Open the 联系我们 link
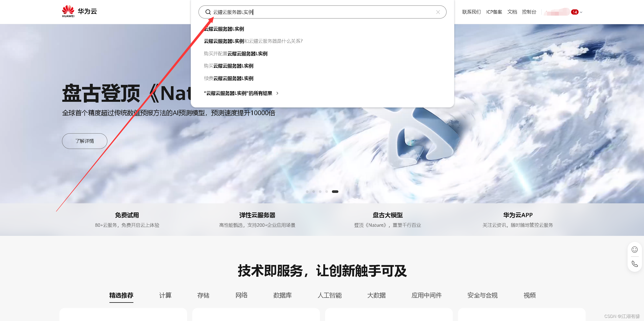This screenshot has width=644, height=321. coord(471,12)
